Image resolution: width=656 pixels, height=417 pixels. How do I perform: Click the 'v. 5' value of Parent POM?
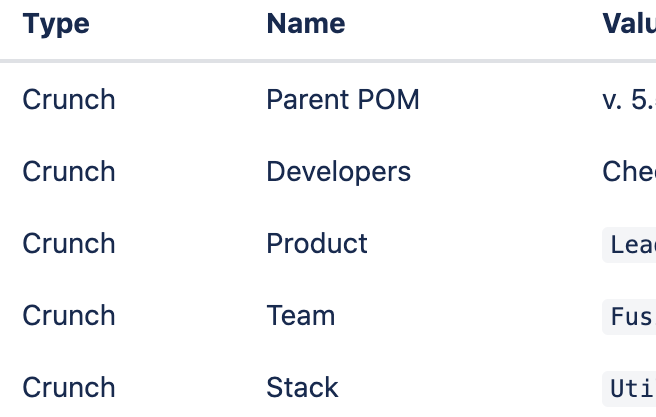(x=629, y=100)
